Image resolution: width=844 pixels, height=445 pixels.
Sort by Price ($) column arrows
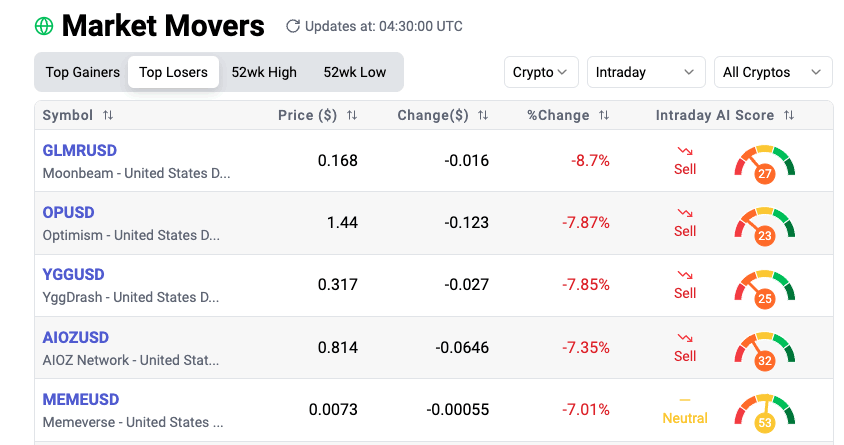tap(352, 116)
